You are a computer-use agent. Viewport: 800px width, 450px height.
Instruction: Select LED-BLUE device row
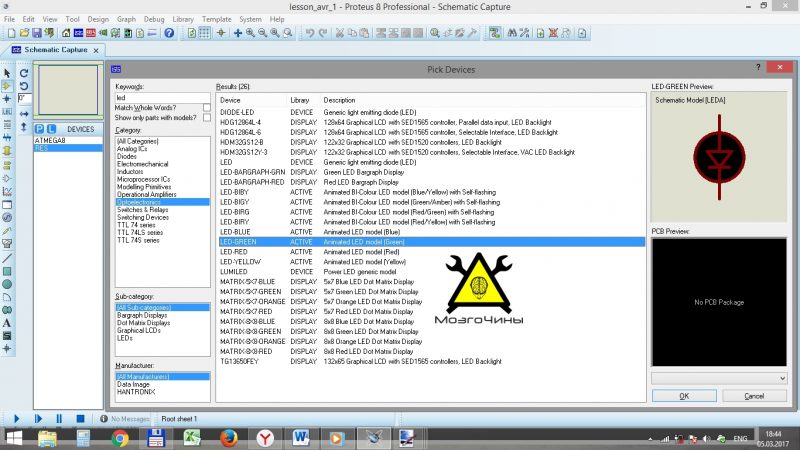pyautogui.click(x=432, y=232)
